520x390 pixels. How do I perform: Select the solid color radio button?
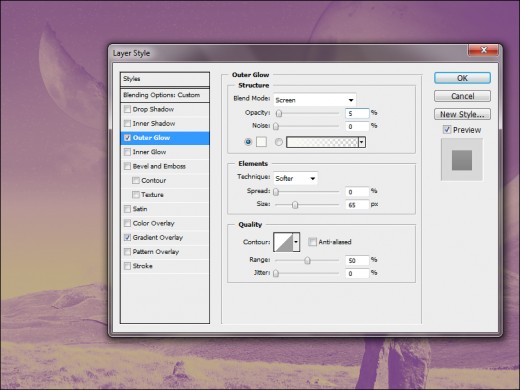248,142
